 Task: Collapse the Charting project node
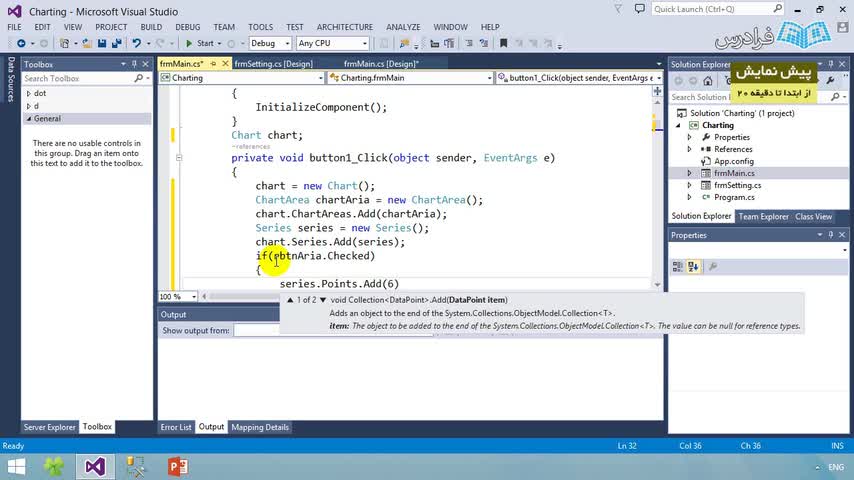click(x=678, y=125)
